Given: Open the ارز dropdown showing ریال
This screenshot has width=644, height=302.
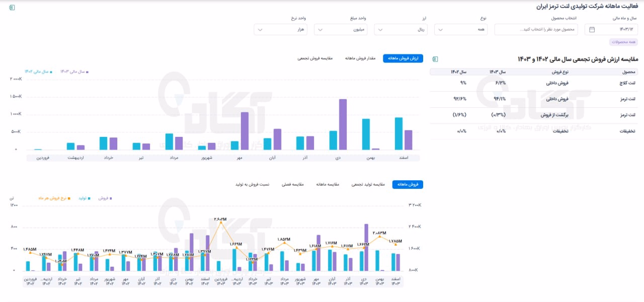Looking at the screenshot, I should tap(401, 30).
